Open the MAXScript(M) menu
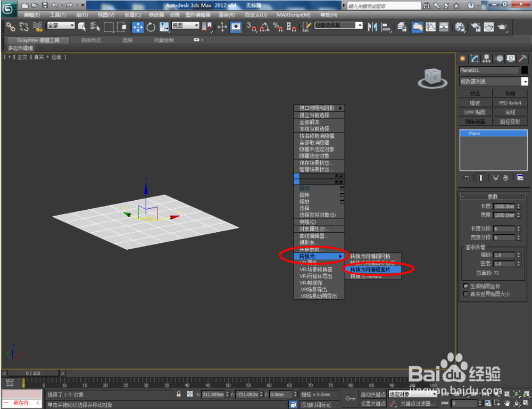This screenshot has height=409, width=532. coord(294,15)
